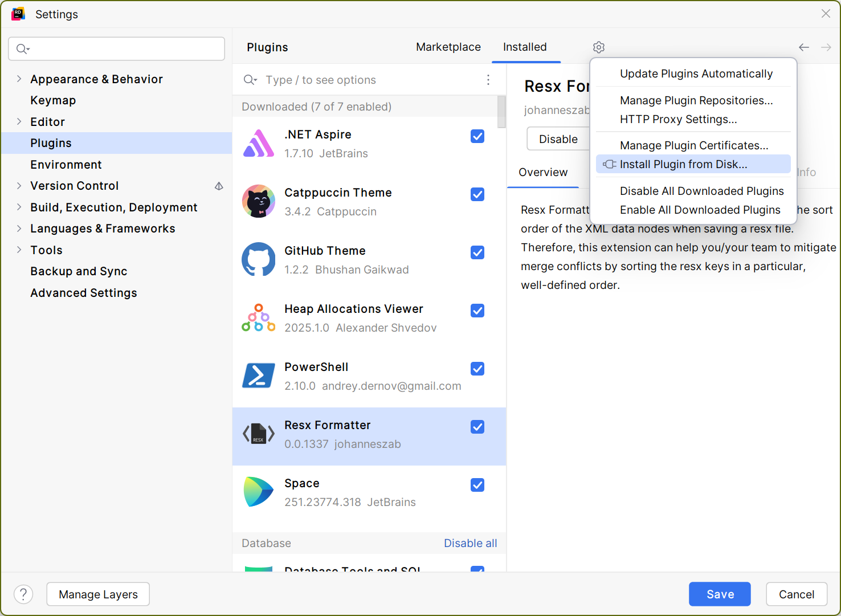Choose Enable All Downloaded Plugins

[693, 210]
